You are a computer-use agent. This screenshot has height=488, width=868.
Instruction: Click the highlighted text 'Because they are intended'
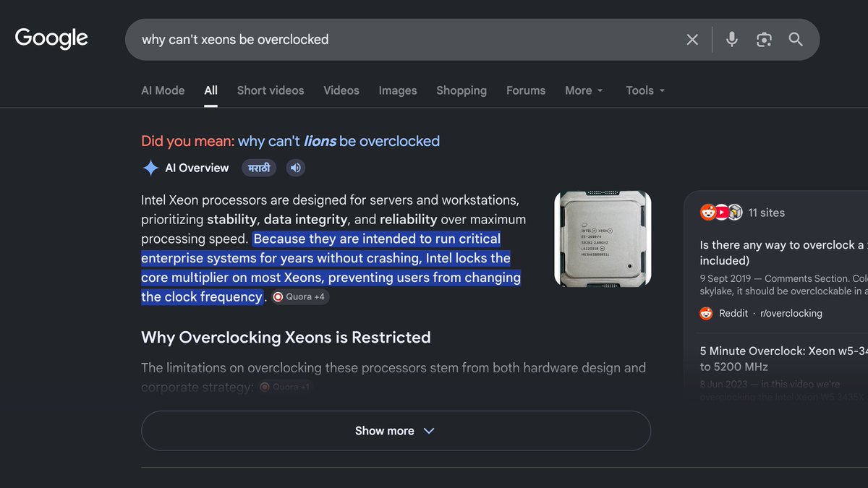pyautogui.click(x=331, y=267)
